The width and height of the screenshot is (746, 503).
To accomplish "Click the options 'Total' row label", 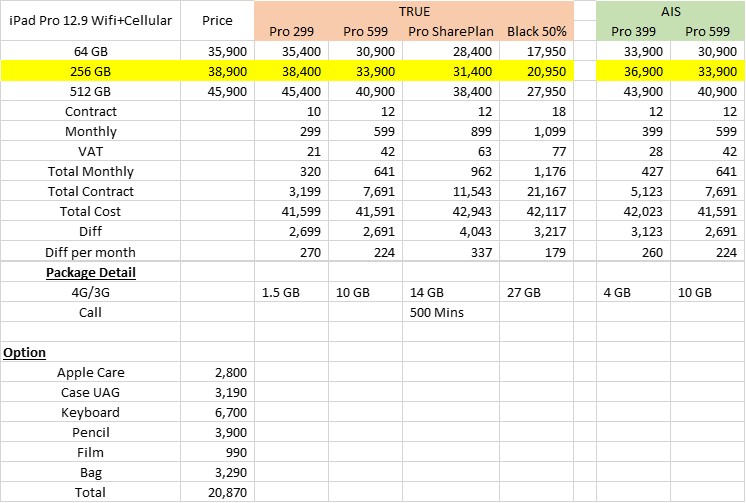I will [x=90, y=492].
